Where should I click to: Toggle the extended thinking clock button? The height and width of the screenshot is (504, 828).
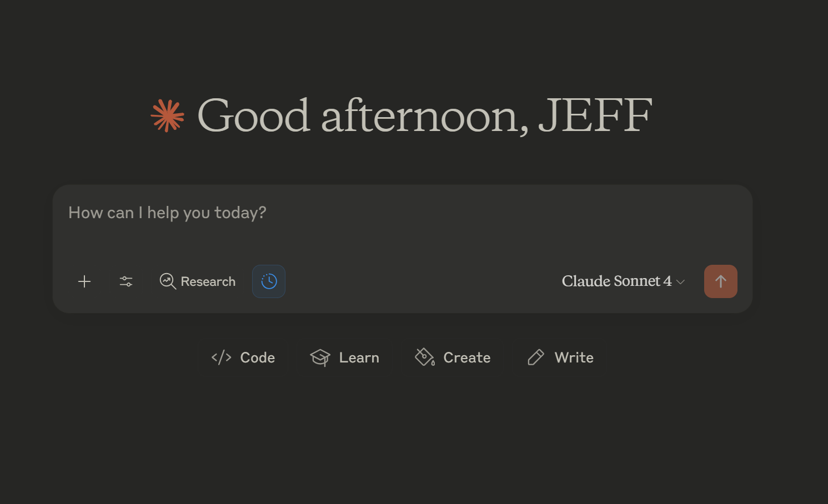(x=269, y=281)
